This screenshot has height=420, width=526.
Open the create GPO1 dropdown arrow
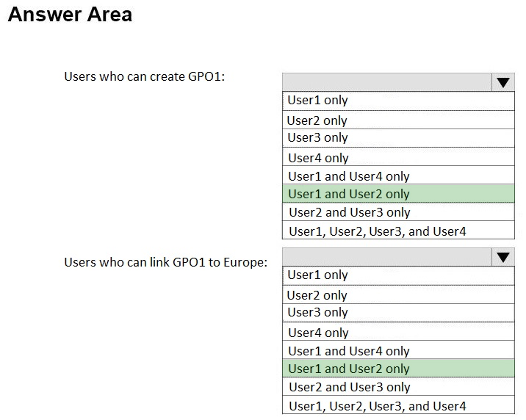(502, 82)
